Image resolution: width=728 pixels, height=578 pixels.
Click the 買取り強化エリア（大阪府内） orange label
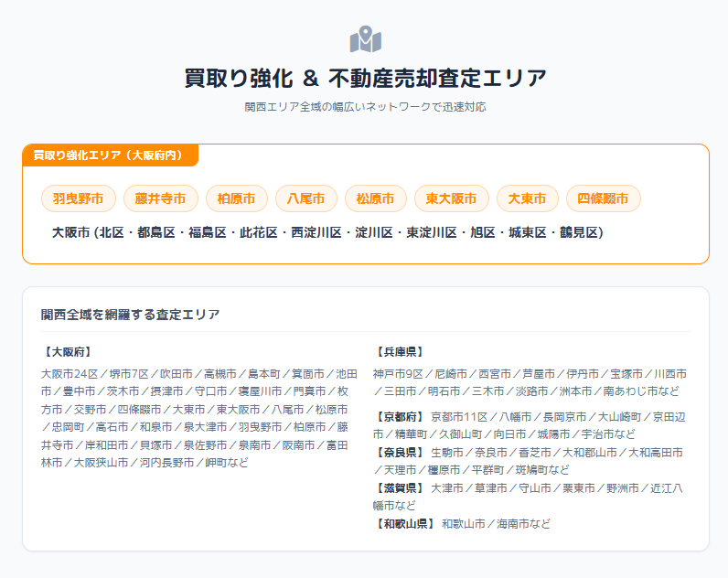pos(111,155)
